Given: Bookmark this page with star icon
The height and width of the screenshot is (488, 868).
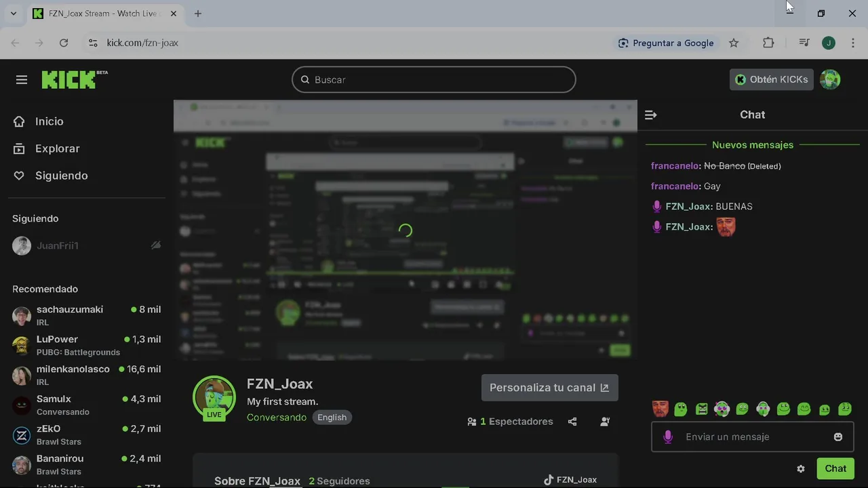Looking at the screenshot, I should [734, 43].
